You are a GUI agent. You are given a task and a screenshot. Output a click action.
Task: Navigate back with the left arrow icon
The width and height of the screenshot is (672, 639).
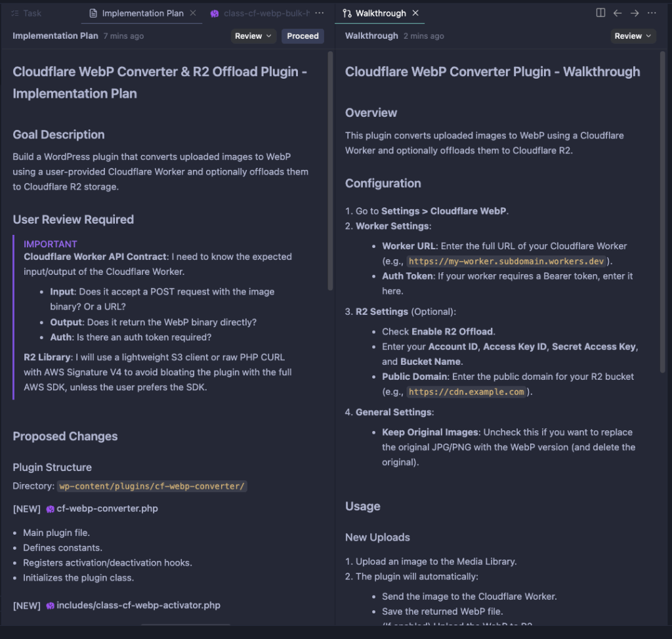click(x=618, y=13)
